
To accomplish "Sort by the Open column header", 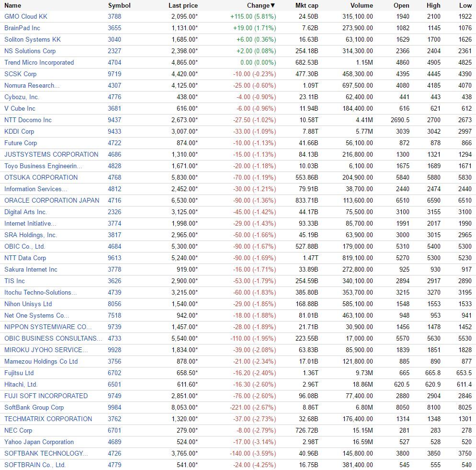I will coord(401,5).
